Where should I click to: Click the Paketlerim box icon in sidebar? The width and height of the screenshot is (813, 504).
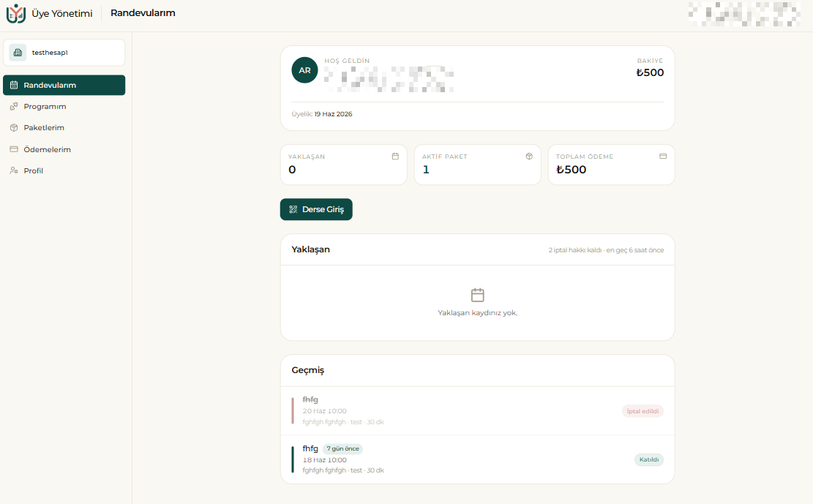[14, 127]
